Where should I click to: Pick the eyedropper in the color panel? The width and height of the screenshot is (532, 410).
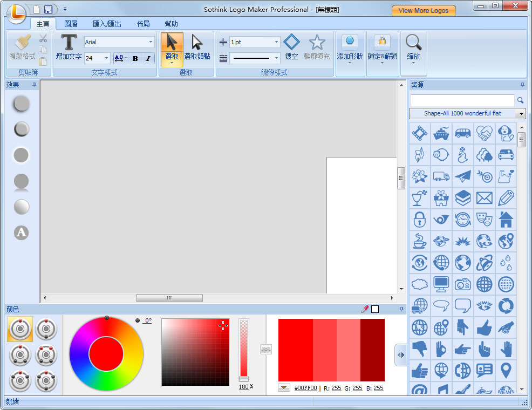365,309
